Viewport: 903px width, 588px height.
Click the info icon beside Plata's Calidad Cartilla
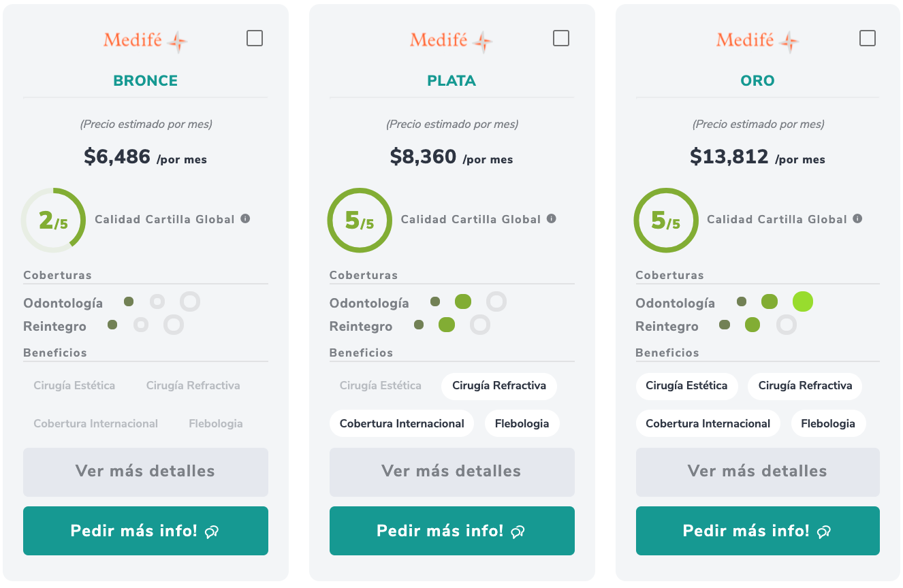click(552, 218)
